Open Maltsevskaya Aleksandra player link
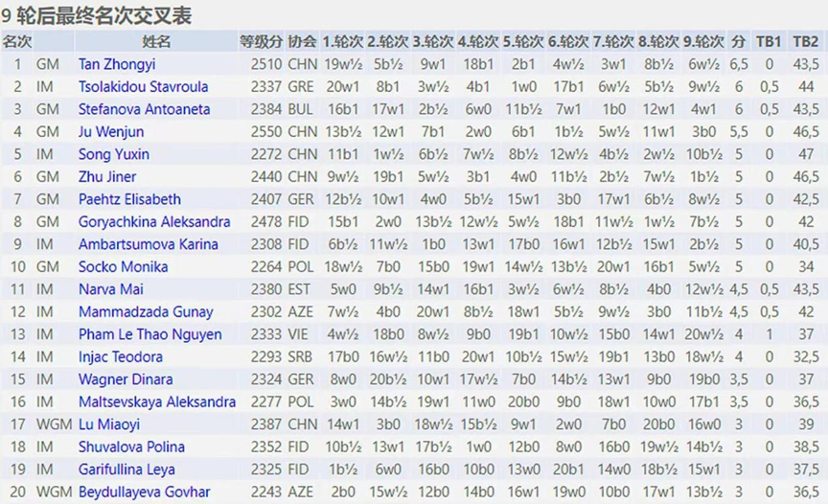This screenshot has height=504, width=828. 157,402
